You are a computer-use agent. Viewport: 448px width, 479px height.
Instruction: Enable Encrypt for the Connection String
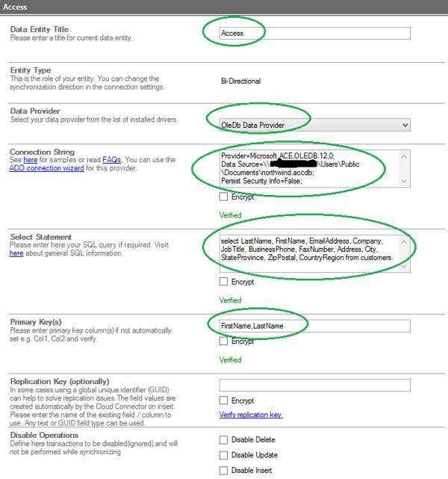(x=224, y=198)
